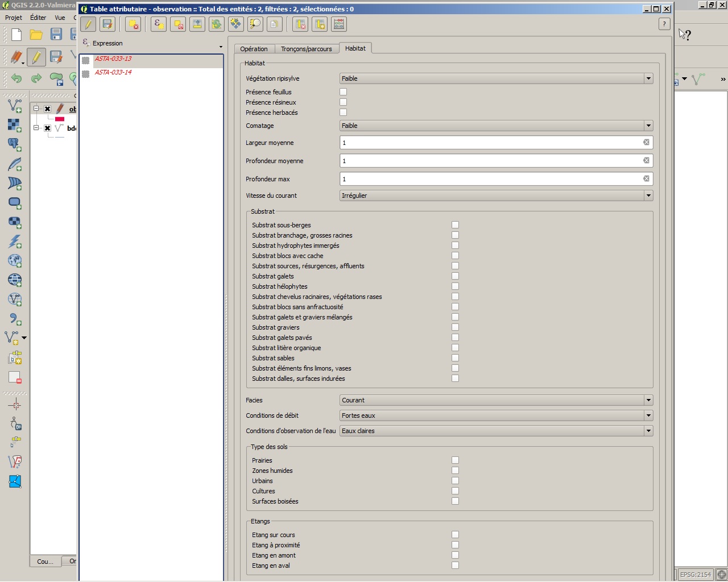Select the ASTA-033-14 feature entry

[x=113, y=73]
